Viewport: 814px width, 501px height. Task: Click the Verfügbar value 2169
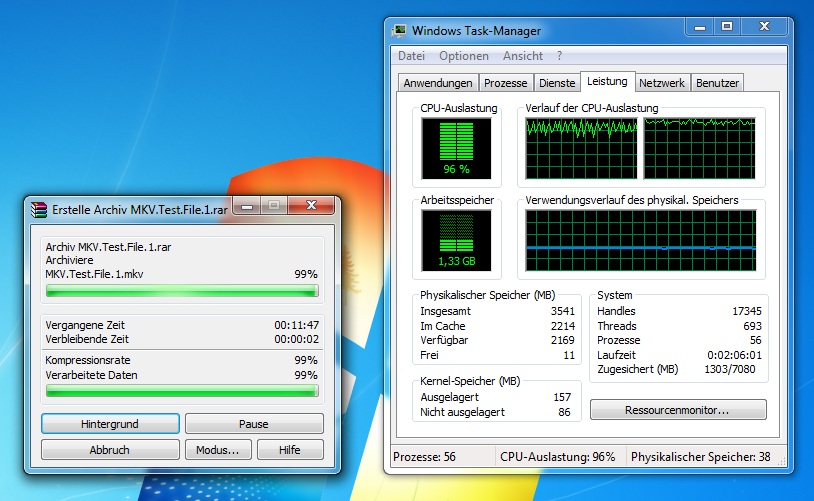coord(563,340)
